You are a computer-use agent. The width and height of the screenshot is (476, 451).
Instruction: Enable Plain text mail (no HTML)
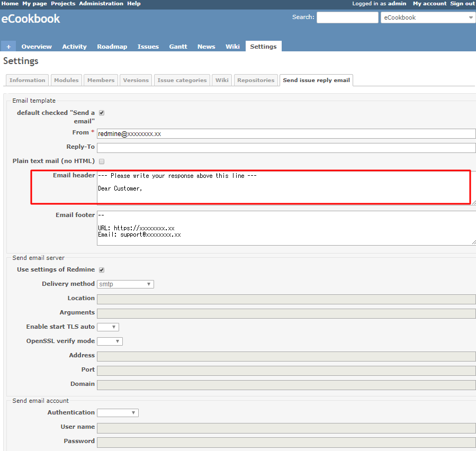click(101, 161)
